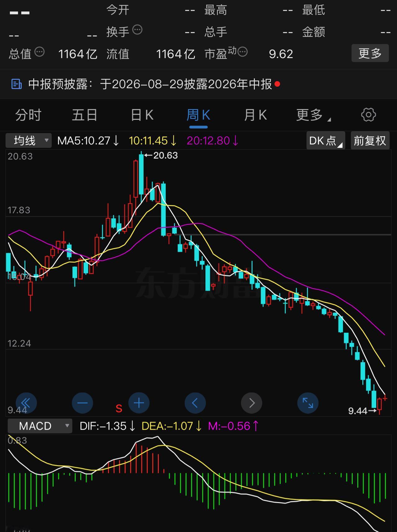Zoom out chart with minus button
The width and height of the screenshot is (397, 532).
click(83, 403)
